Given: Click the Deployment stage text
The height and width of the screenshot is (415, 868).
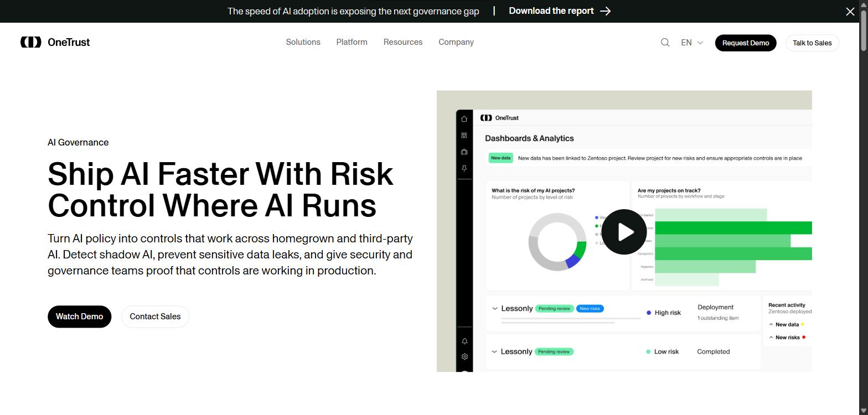Looking at the screenshot, I should pyautogui.click(x=715, y=307).
